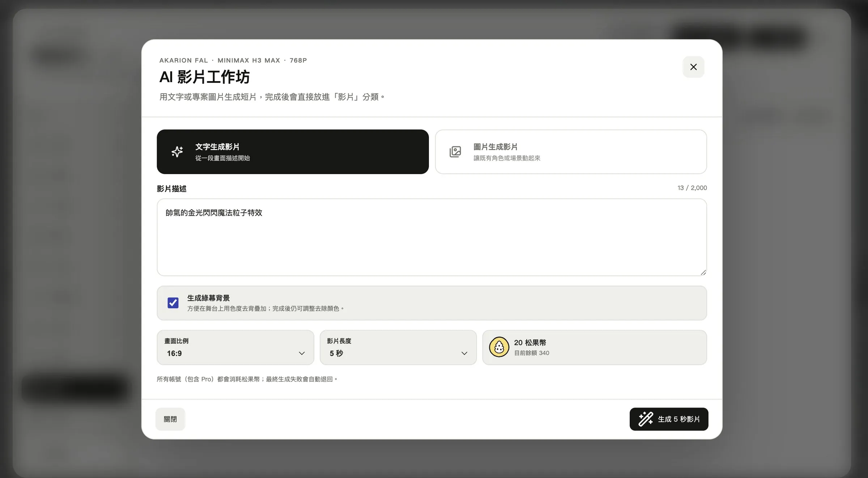This screenshot has height=478, width=868.
Task: Click the magic wand icon on generate button
Action: point(646,419)
